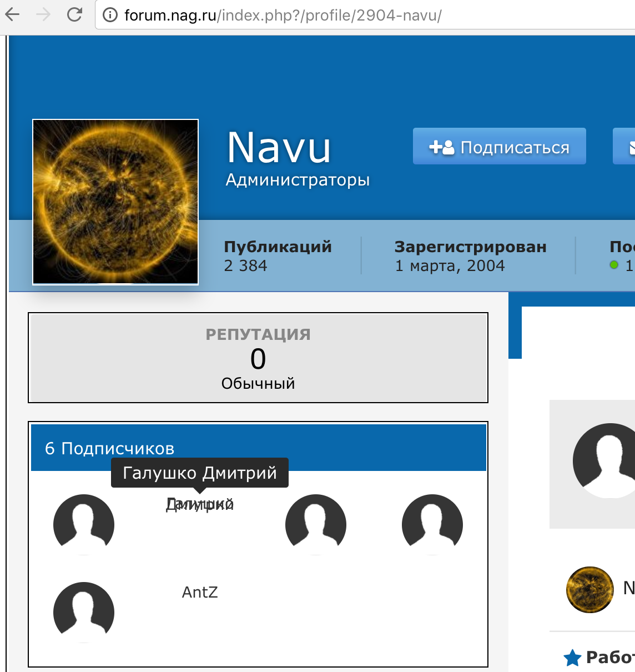Click the AntZ follower link
Image resolution: width=635 pixels, height=672 pixels.
point(200,592)
